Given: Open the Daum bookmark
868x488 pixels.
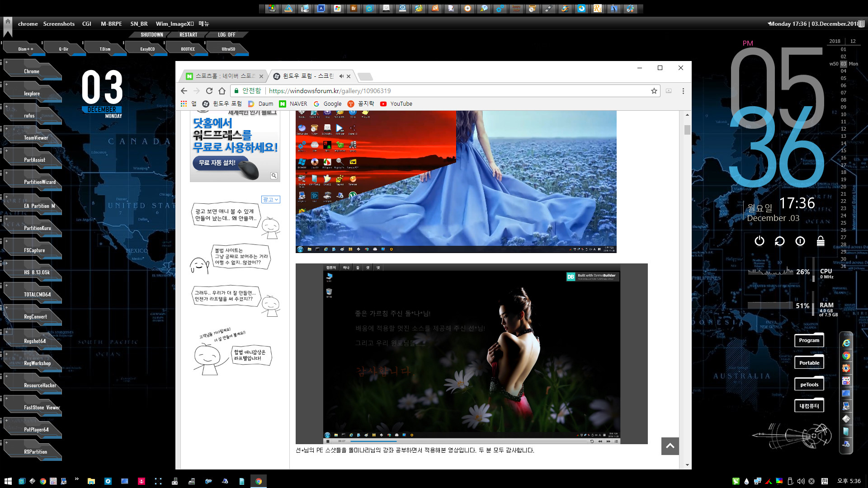Looking at the screenshot, I should (x=261, y=103).
